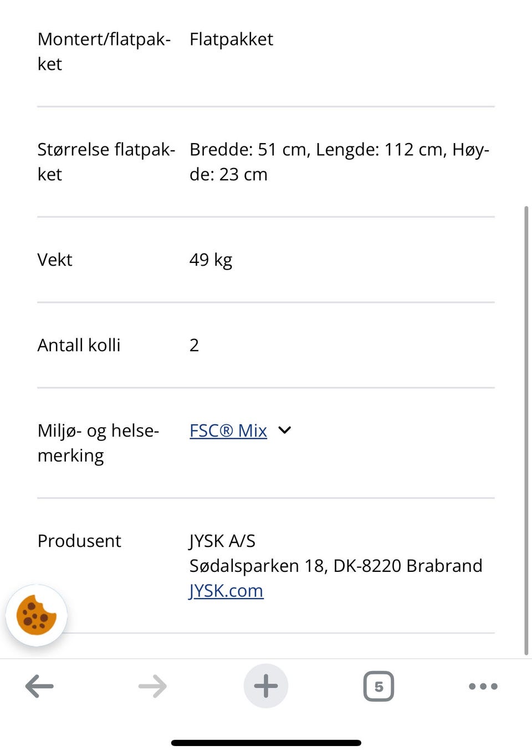Tap the Produsent row label
This screenshot has width=532, height=756.
click(x=79, y=541)
